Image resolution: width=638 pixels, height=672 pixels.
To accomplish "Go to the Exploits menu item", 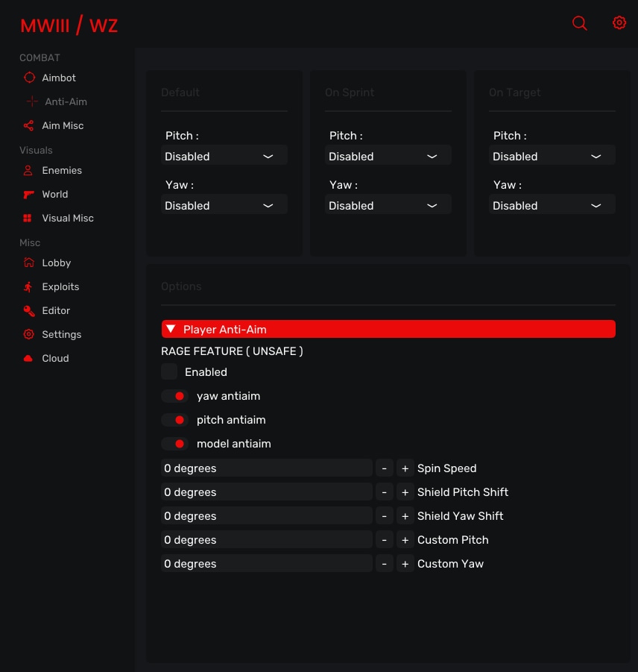I will click(x=60, y=286).
